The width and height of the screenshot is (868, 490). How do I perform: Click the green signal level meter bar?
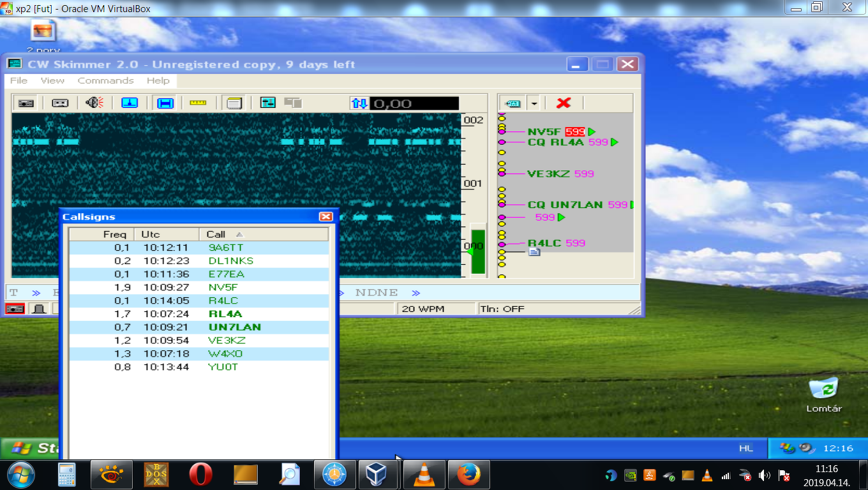(478, 252)
